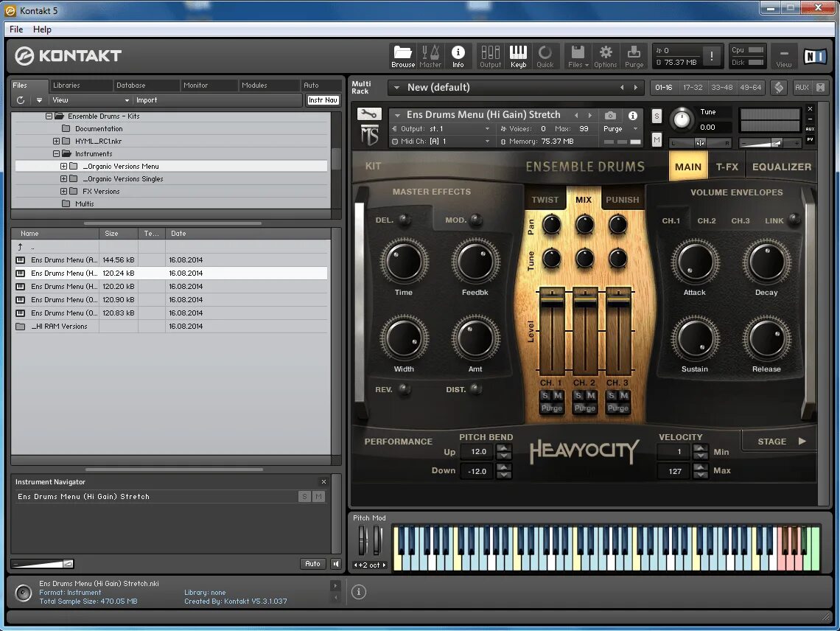Screen dimensions: 840x631
Task: Toggle the DIST. effect switch
Action: 476,388
